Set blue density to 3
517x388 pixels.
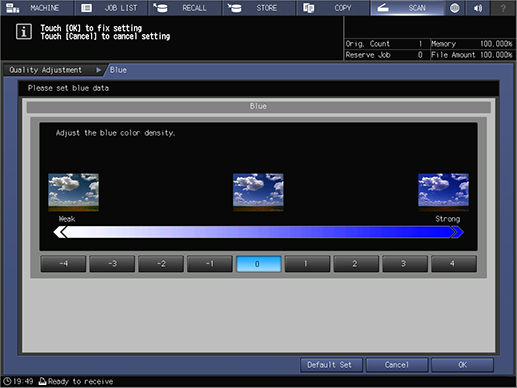(x=405, y=264)
